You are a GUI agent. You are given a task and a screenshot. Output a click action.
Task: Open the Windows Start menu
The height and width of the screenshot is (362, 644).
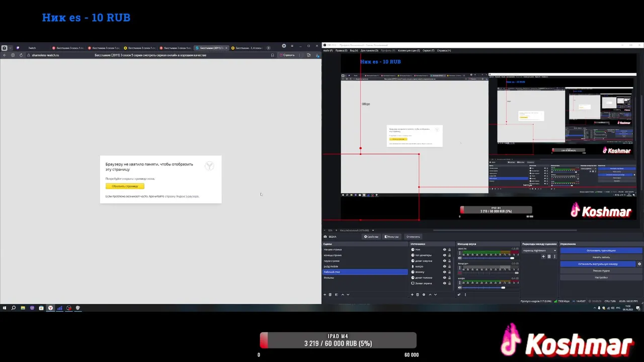point(4,308)
